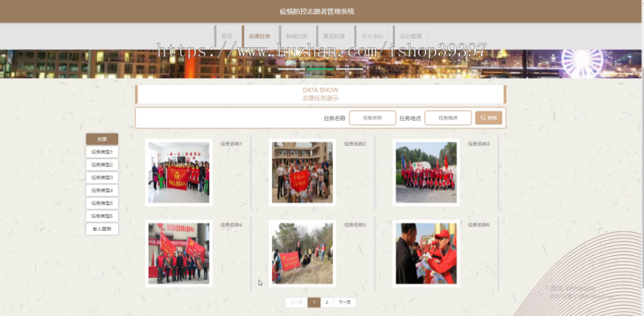The width and height of the screenshot is (644, 316).
Task: Filter by 任务类型4
Action: pos(102,190)
